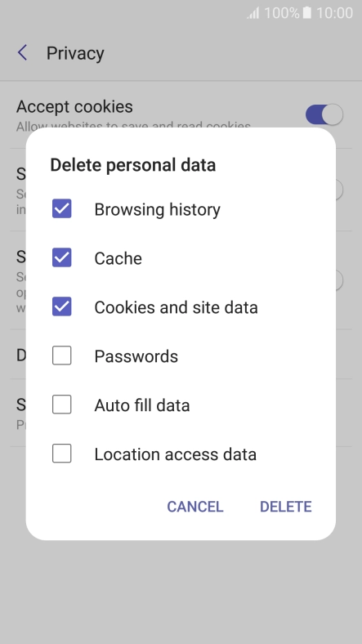Viewport: 362px width, 644px height.
Task: Tap the 'Auto fill data' label text
Action: (x=142, y=405)
